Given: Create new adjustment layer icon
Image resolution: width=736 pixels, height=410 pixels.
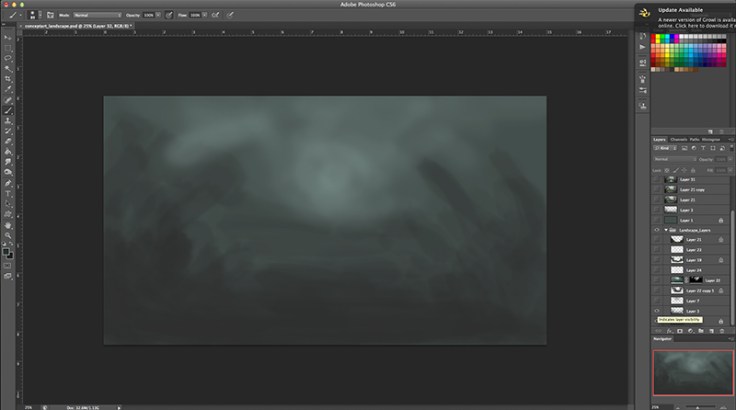Looking at the screenshot, I should 690,331.
